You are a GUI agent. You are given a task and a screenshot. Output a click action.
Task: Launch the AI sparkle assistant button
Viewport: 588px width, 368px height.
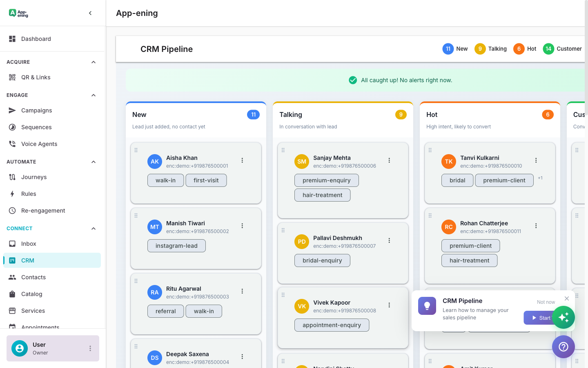click(563, 317)
